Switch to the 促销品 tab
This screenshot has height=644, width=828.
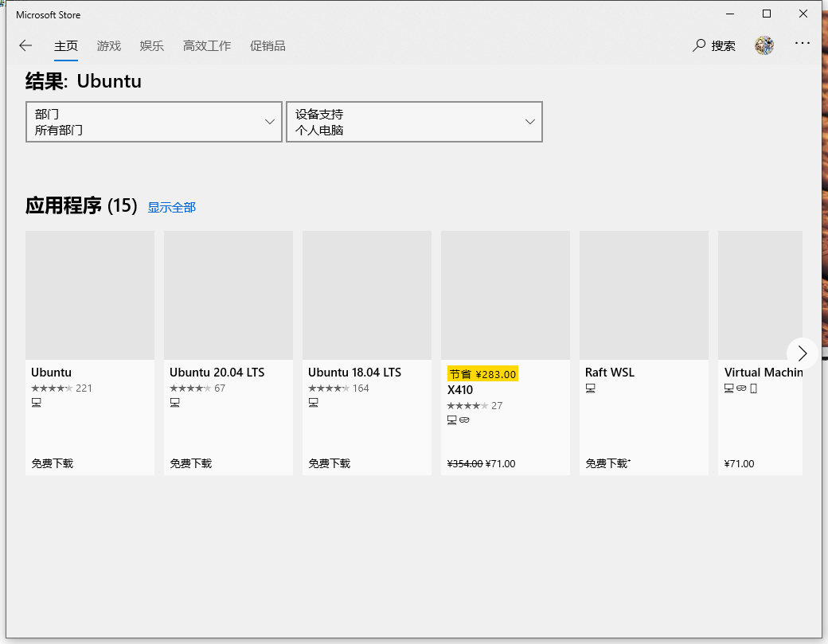(268, 46)
